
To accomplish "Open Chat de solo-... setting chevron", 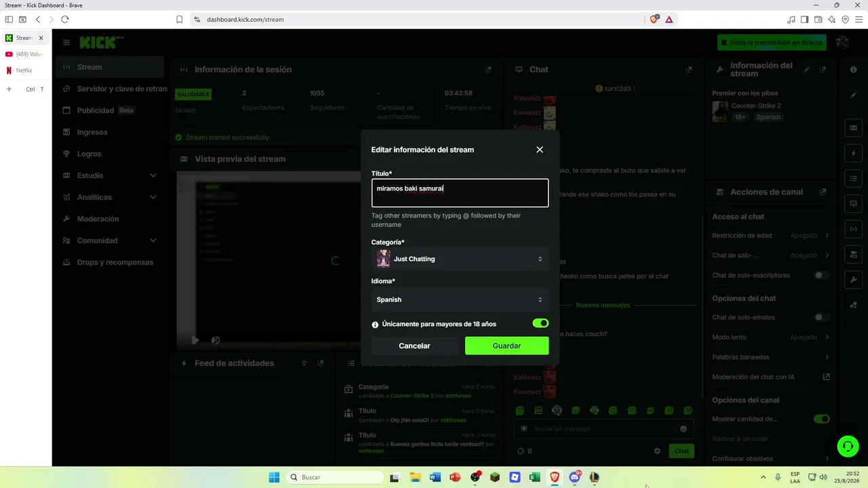I will (827, 256).
